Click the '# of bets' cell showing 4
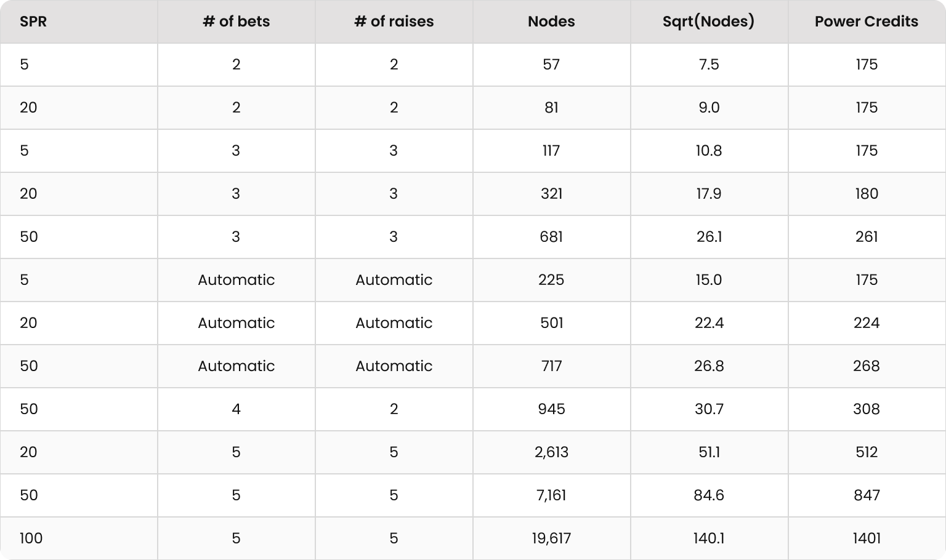The height and width of the screenshot is (560, 946). coord(236,409)
